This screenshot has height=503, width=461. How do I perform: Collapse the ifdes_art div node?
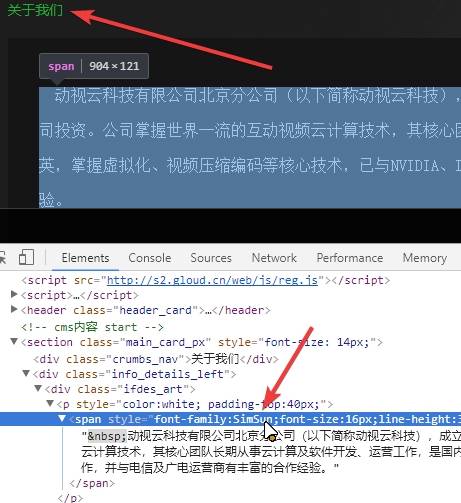coord(38,388)
